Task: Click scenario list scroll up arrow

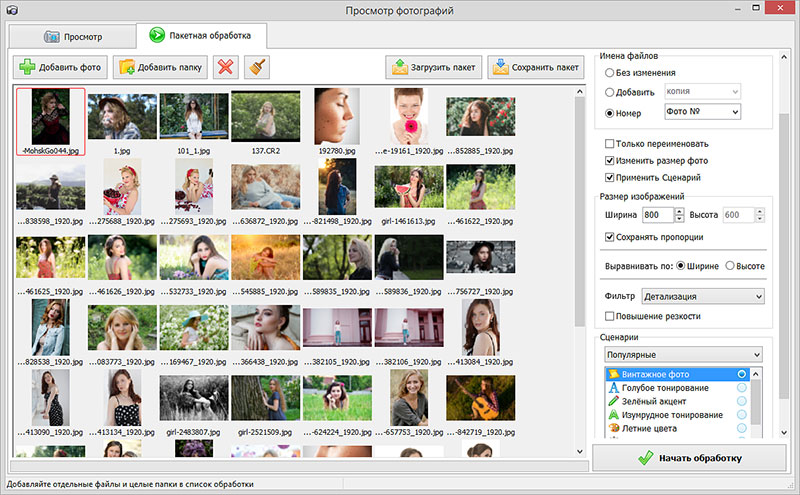Action: (x=756, y=374)
